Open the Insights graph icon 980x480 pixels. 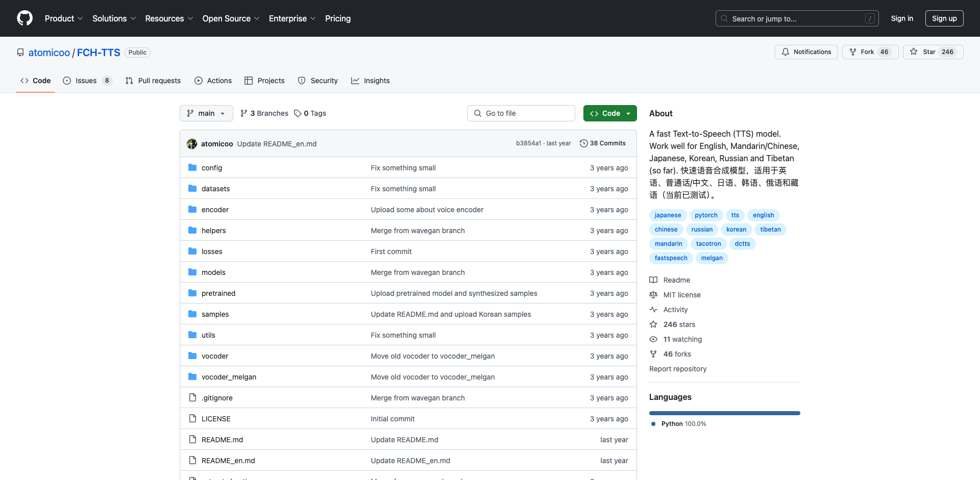tap(355, 81)
